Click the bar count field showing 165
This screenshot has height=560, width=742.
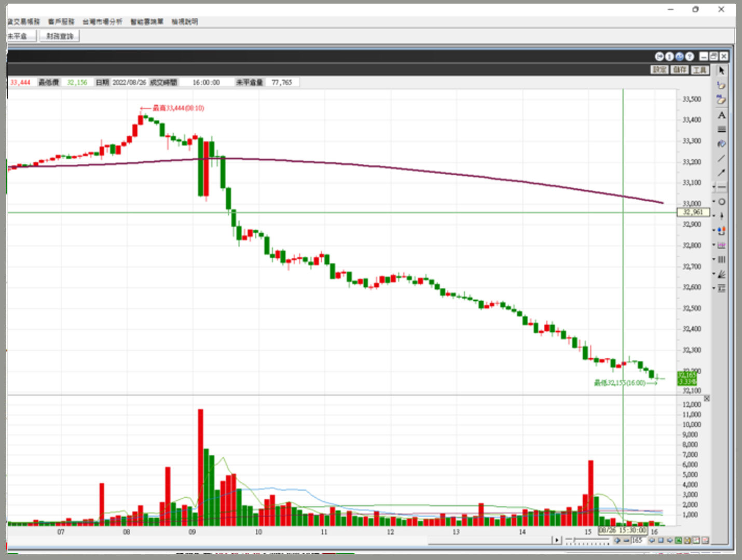(x=638, y=540)
